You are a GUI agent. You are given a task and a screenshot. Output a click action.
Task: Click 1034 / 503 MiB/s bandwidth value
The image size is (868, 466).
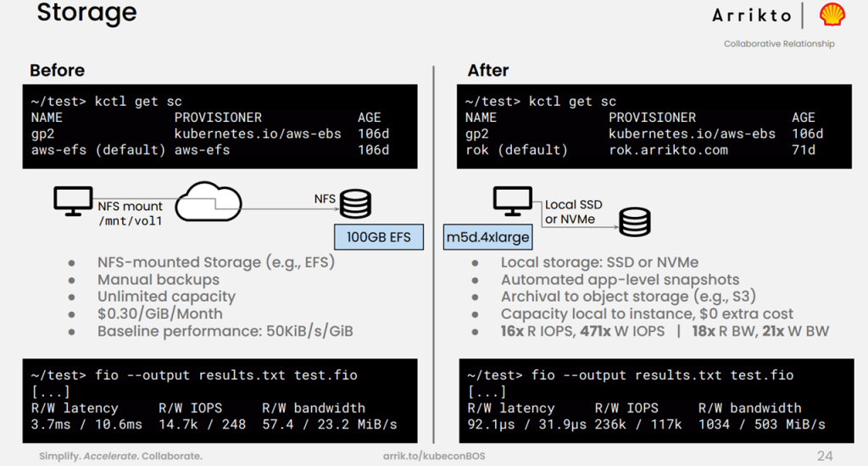tap(762, 424)
